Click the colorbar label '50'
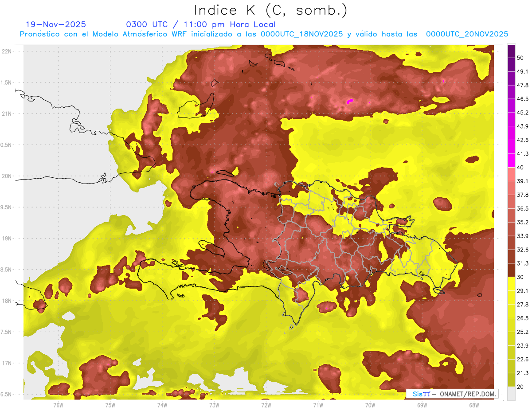The height and width of the screenshot is (411, 532). click(520, 58)
